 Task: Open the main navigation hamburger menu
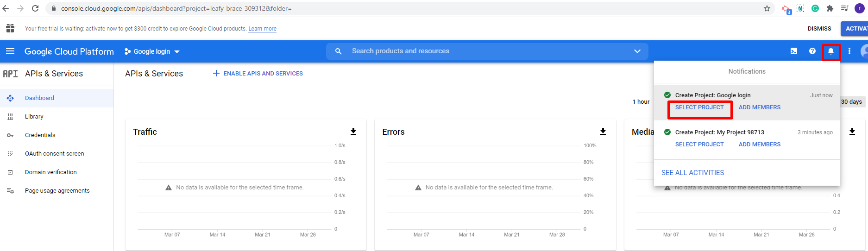[10, 51]
